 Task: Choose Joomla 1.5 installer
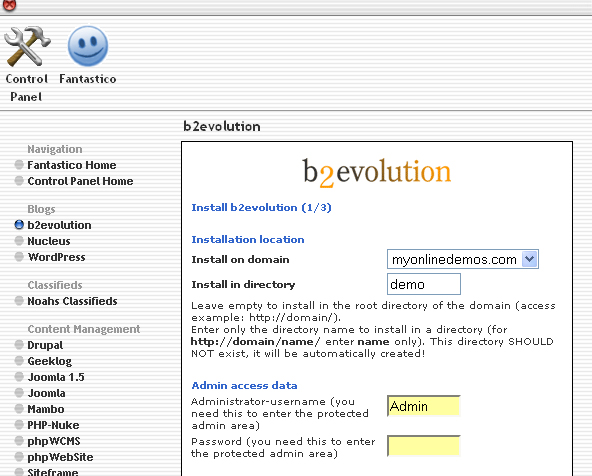pyautogui.click(x=56, y=377)
